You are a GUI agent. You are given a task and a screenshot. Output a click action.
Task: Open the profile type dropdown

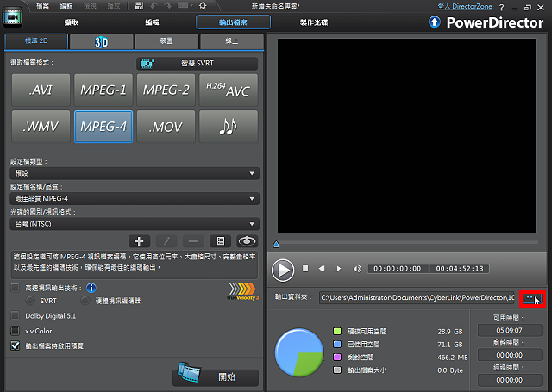click(135, 173)
